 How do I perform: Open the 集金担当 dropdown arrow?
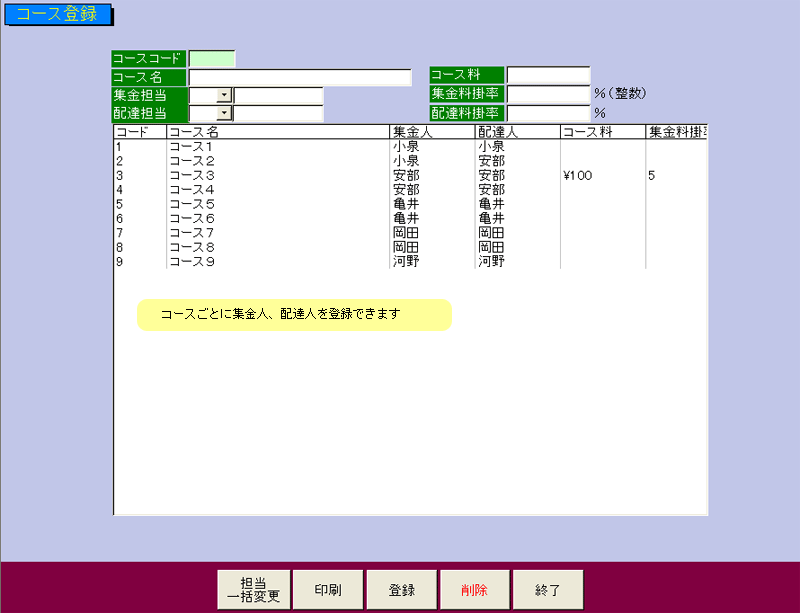tap(224, 95)
